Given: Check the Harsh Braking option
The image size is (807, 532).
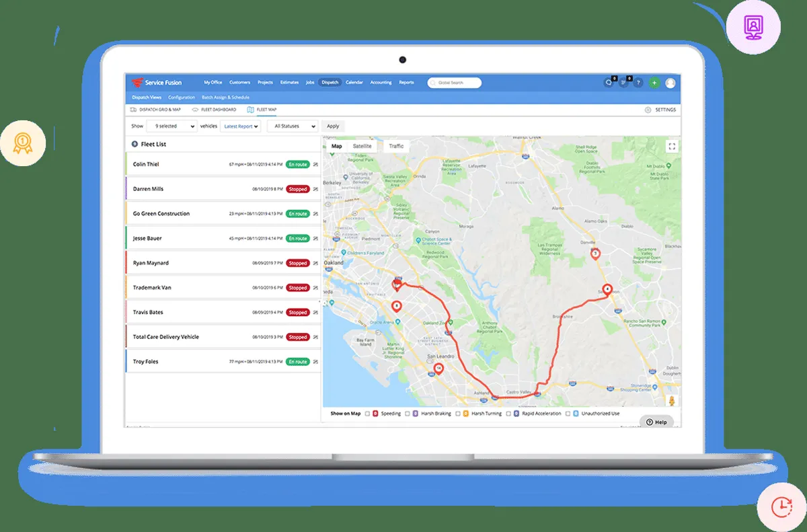Looking at the screenshot, I should [408, 414].
